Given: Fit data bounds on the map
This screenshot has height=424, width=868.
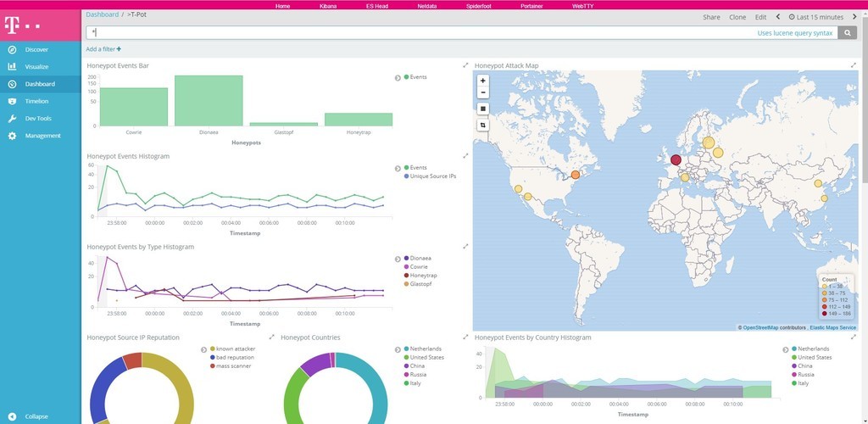Looking at the screenshot, I should tap(482, 109).
